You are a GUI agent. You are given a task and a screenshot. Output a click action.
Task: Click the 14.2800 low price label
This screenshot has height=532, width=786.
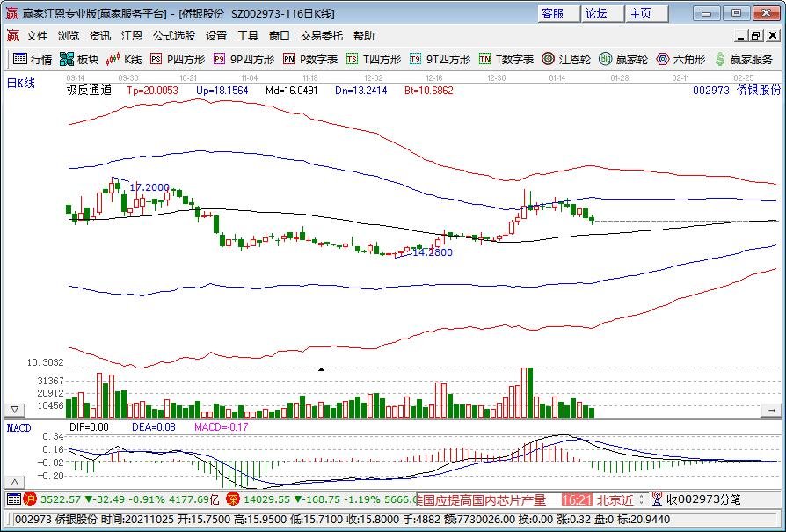[x=432, y=252]
